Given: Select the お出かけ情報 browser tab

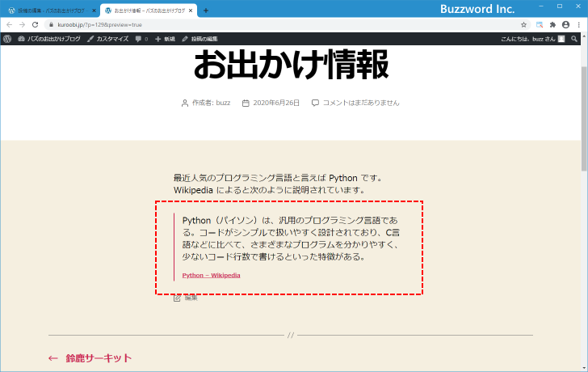Looking at the screenshot, I should (147, 11).
